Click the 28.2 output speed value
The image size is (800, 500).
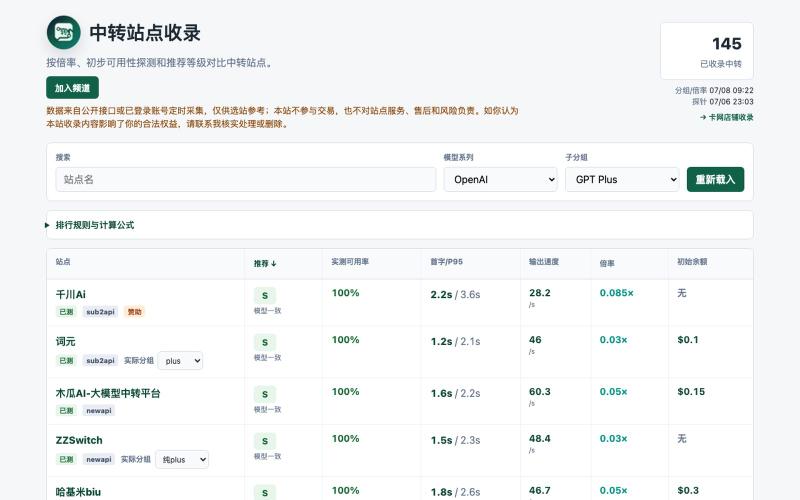pyautogui.click(x=539, y=293)
